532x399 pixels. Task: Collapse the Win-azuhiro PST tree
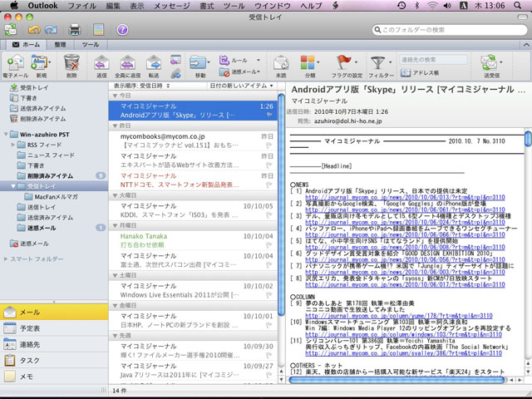click(6, 135)
